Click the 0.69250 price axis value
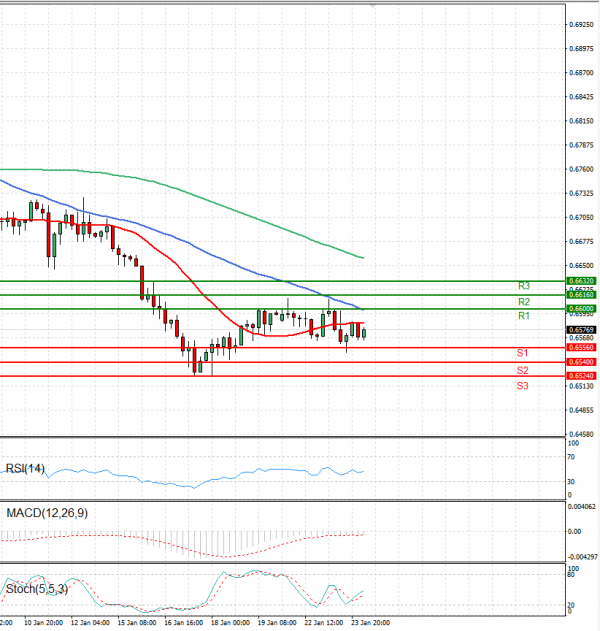Image resolution: width=600 pixels, height=631 pixels. pos(581,25)
